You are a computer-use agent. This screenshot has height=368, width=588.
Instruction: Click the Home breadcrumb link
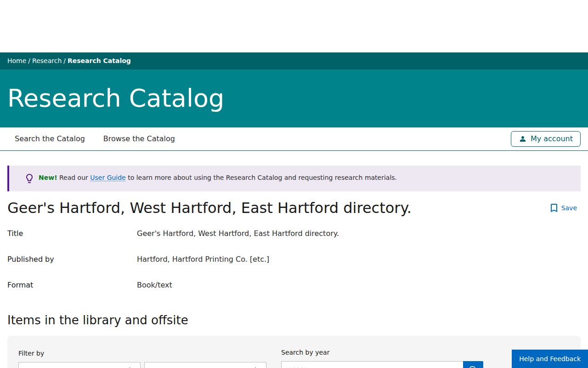click(x=17, y=61)
